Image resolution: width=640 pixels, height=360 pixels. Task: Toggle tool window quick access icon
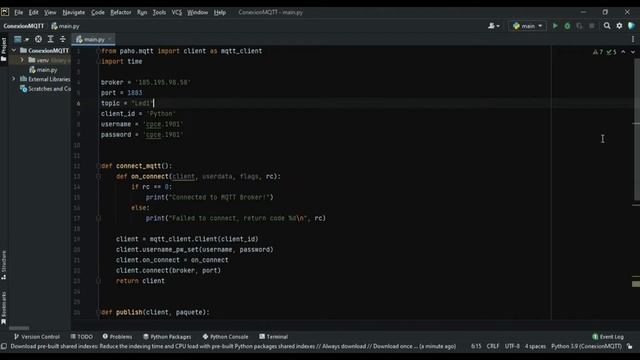tap(4, 347)
